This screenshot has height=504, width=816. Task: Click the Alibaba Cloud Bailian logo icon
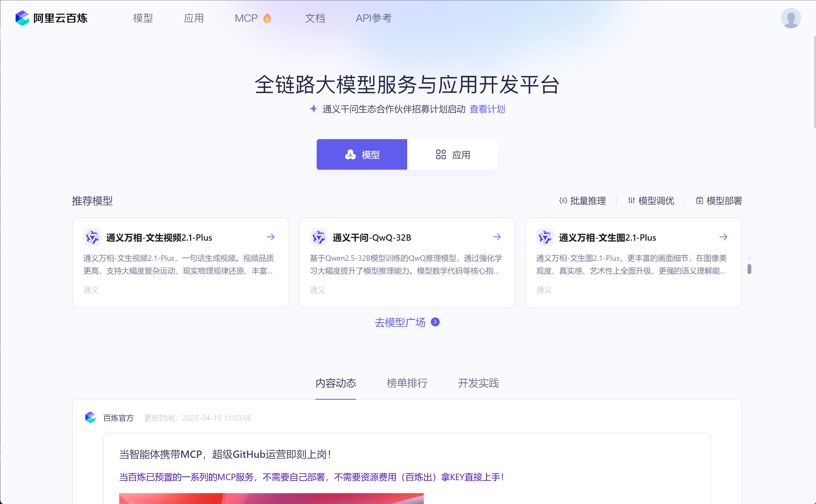click(x=22, y=18)
